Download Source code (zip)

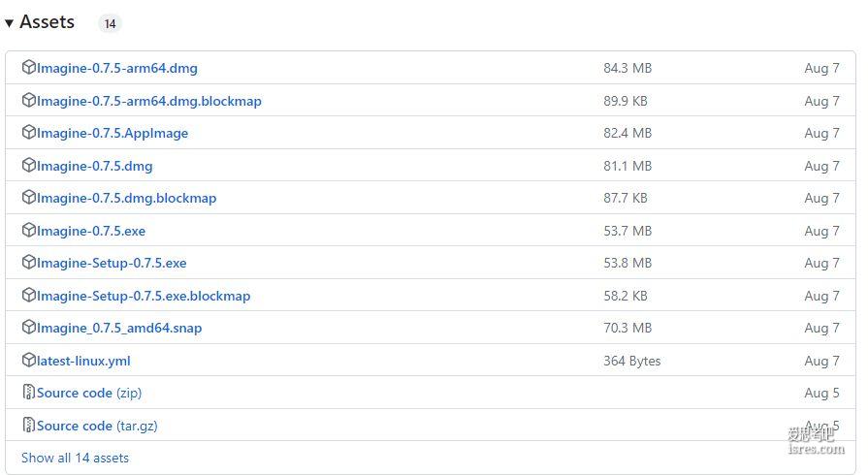pos(89,393)
